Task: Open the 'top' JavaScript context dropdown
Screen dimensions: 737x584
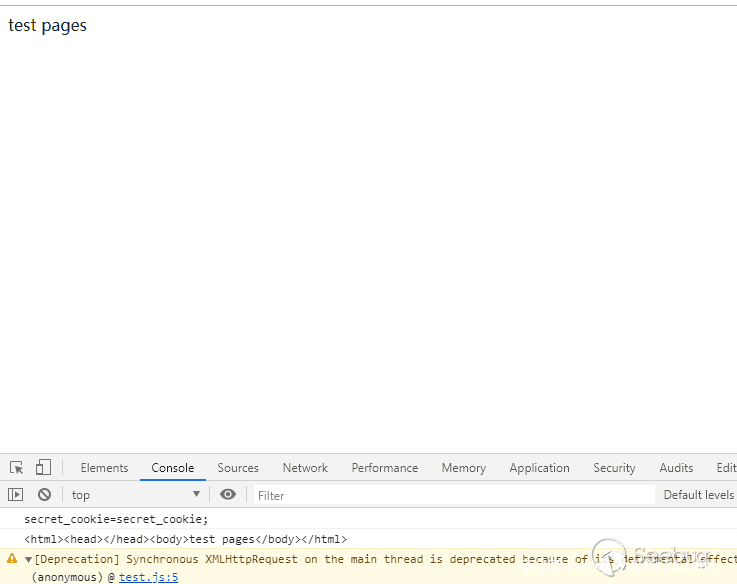Action: pos(135,495)
